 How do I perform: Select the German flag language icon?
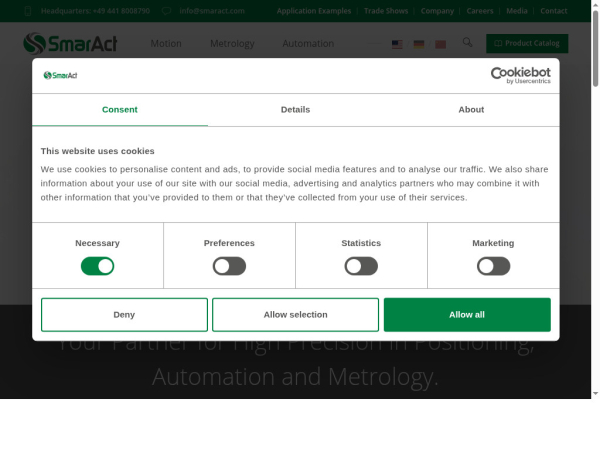click(x=419, y=44)
